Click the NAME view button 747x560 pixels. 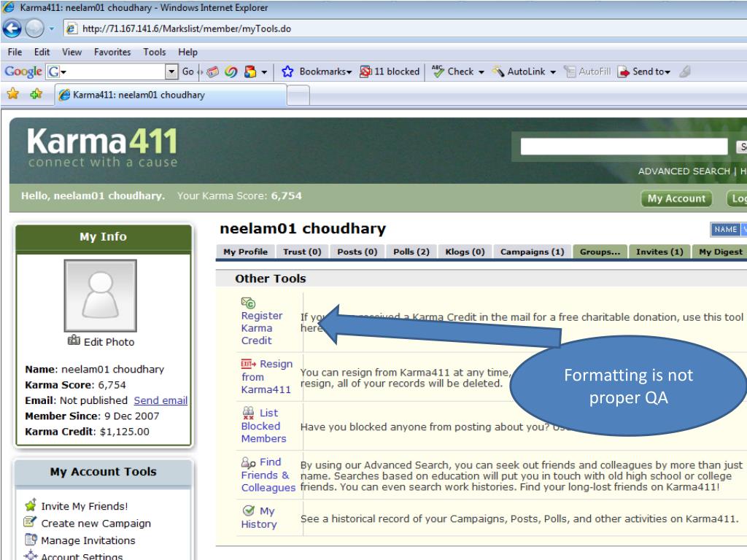[x=725, y=230]
